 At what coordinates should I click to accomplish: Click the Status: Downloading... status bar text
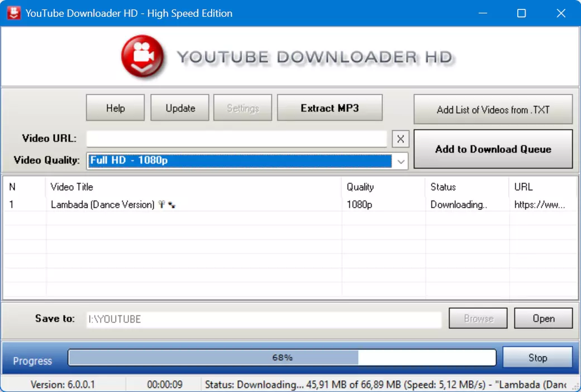click(385, 385)
